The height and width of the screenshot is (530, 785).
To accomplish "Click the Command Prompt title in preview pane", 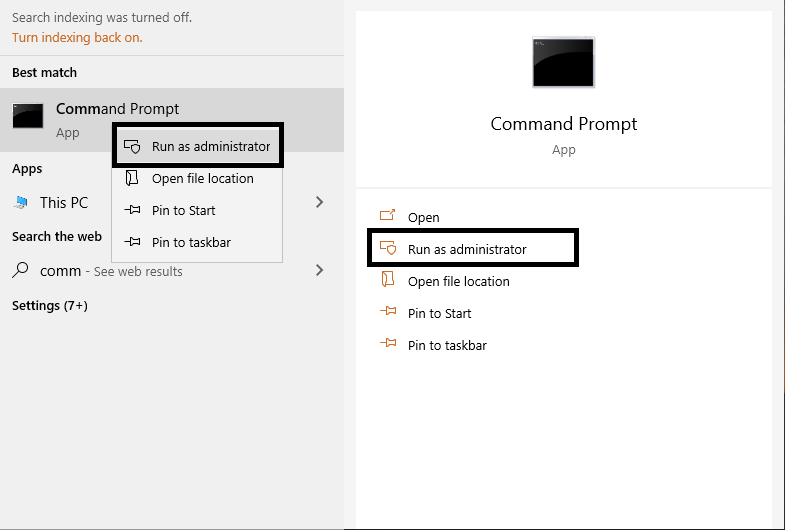I will (x=563, y=124).
